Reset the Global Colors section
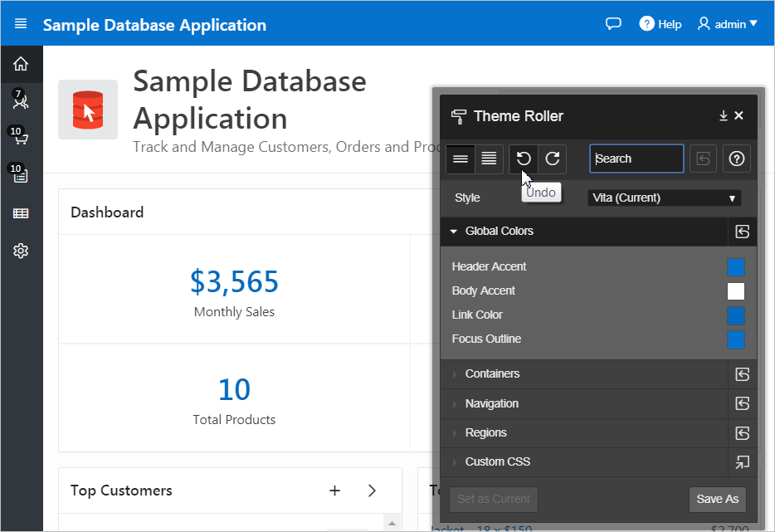This screenshot has height=532, width=775. 743,232
